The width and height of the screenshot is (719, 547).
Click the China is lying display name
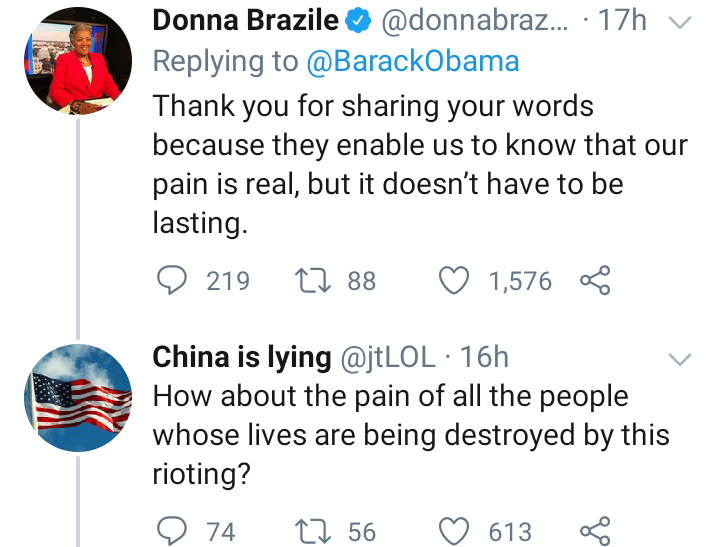(x=242, y=357)
